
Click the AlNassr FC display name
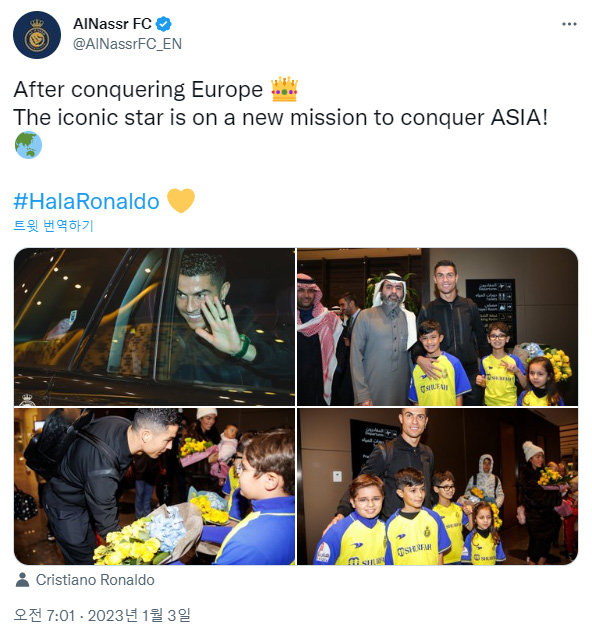pos(112,24)
